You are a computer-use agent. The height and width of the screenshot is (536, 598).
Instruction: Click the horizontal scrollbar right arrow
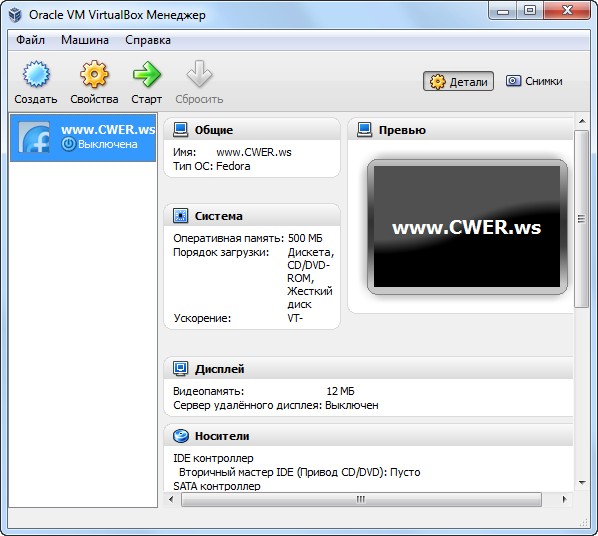(x=564, y=499)
